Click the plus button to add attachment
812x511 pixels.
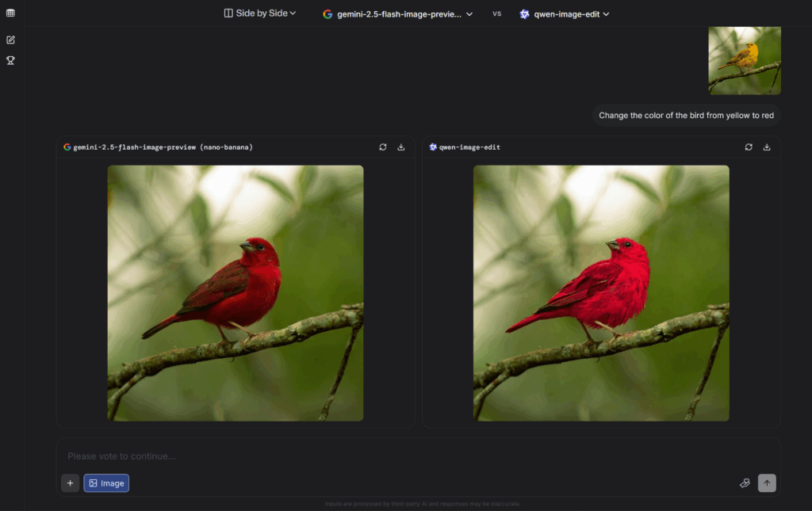(70, 483)
